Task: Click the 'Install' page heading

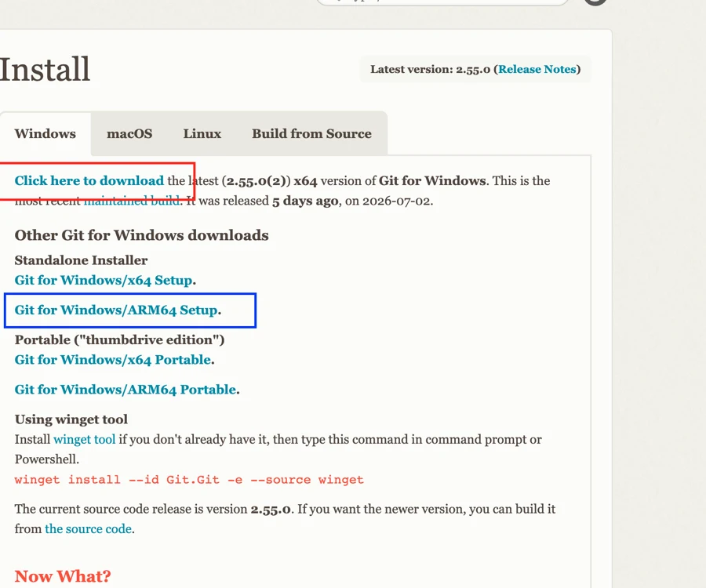Action: (45, 69)
